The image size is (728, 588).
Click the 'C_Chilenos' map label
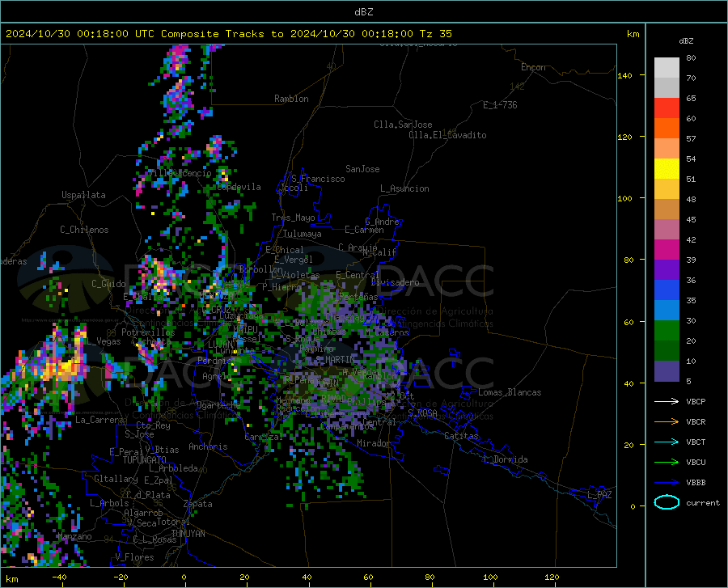84,230
